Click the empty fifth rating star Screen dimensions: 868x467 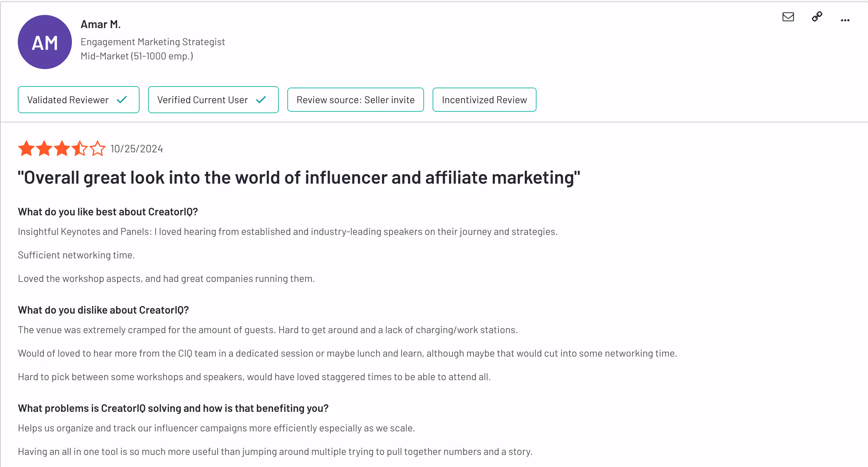pos(98,148)
